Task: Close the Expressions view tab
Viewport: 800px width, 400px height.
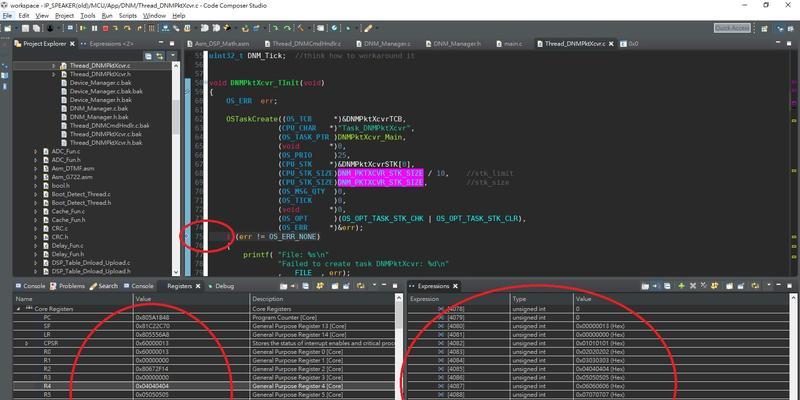Action: click(x=455, y=286)
